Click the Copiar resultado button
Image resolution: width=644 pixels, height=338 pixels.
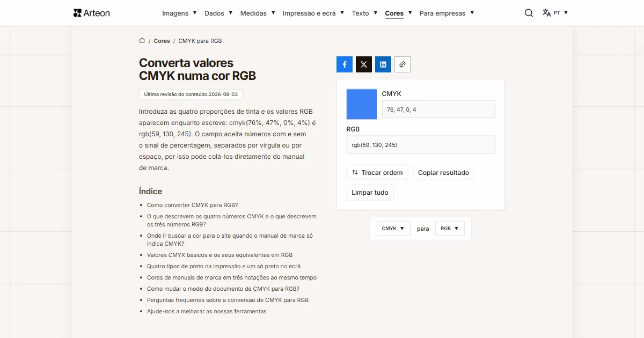443,172
